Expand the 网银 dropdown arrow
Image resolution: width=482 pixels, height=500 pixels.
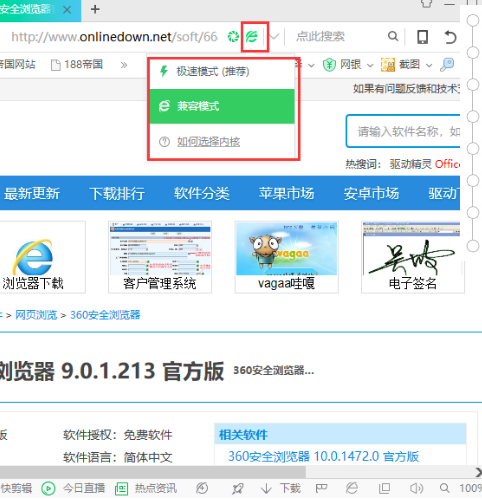point(370,65)
